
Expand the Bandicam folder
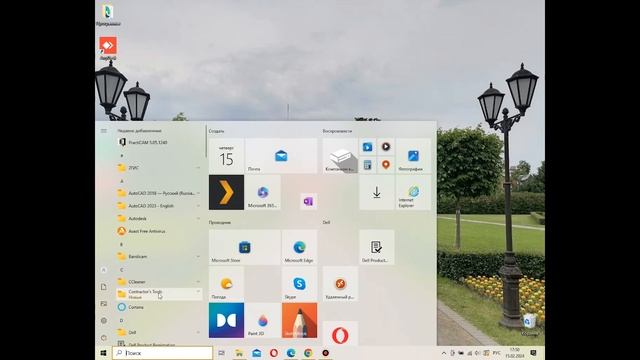[x=159, y=256]
